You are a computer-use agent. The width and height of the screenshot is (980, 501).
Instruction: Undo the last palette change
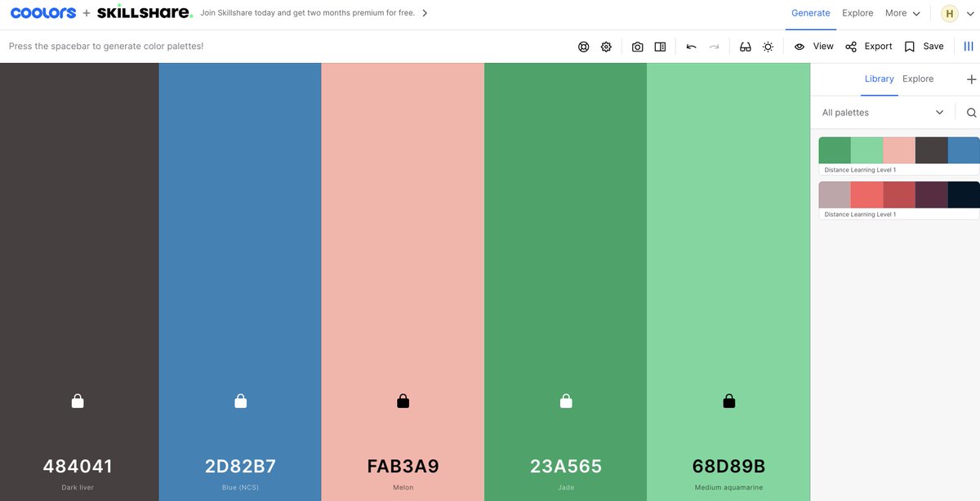pos(691,47)
